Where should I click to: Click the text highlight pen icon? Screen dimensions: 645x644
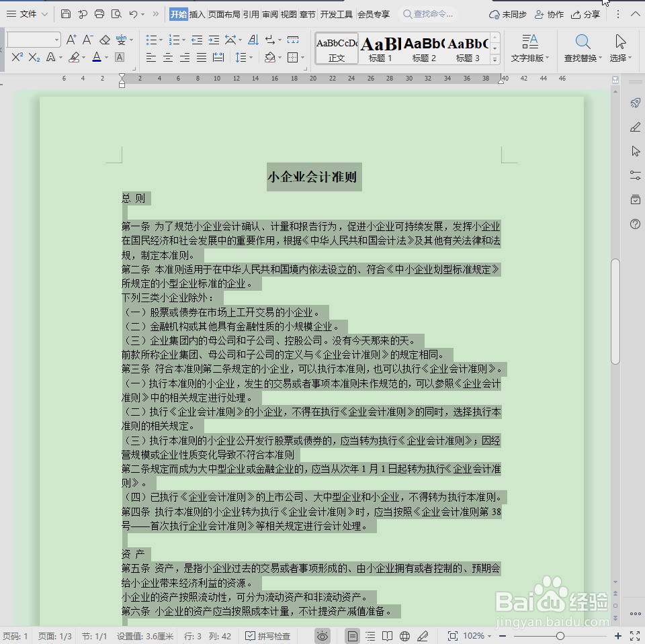75,57
